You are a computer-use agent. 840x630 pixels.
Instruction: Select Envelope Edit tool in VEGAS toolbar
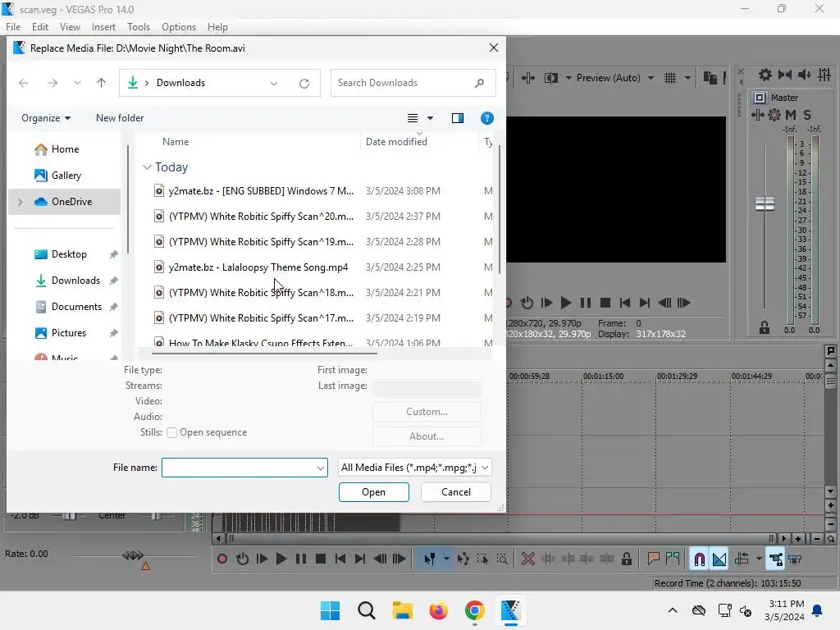tap(463, 559)
